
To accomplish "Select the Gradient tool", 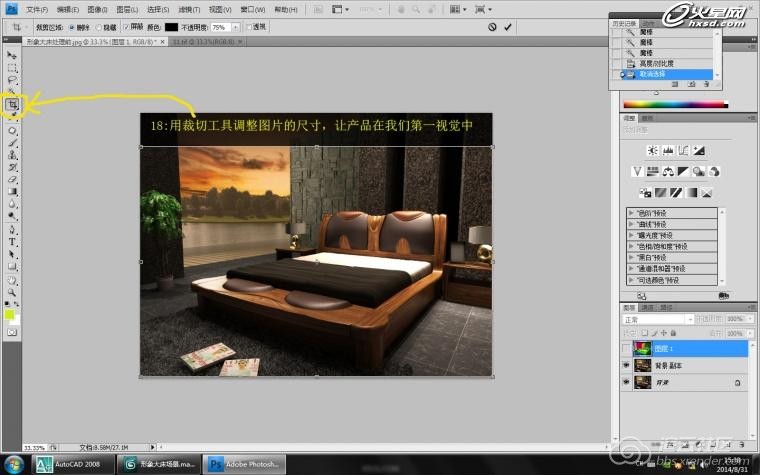I will tap(12, 192).
